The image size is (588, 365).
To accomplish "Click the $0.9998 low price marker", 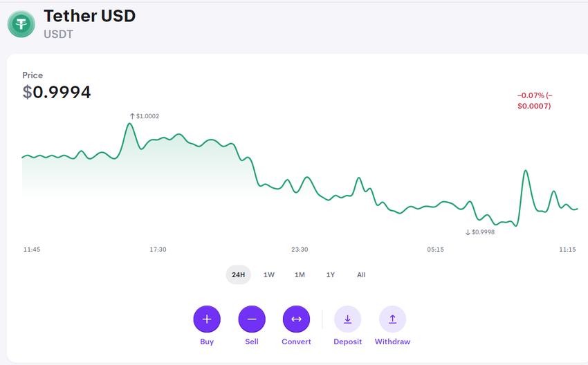I will 480,232.
